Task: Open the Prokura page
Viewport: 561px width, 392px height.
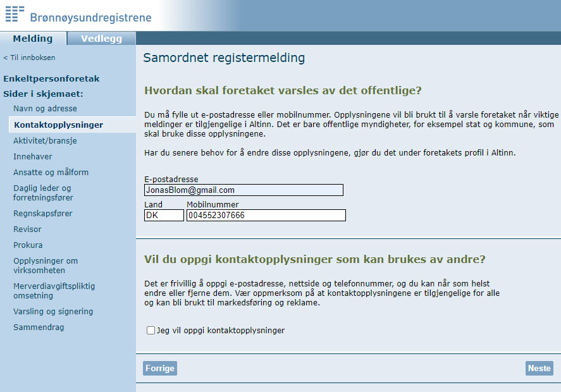Action: [x=28, y=245]
